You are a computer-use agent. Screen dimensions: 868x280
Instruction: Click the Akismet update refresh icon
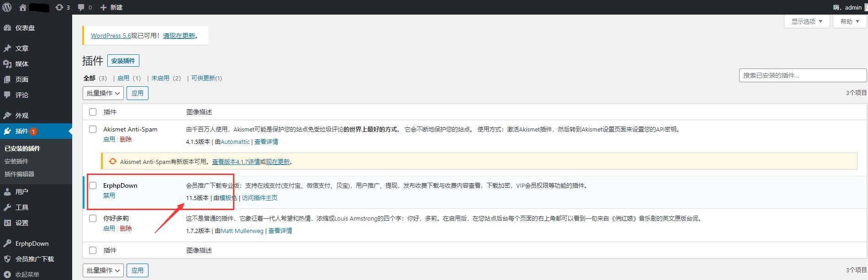click(x=112, y=161)
